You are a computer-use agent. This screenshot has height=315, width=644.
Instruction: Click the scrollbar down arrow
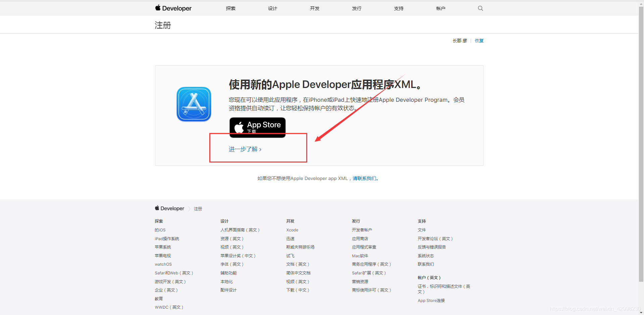[x=641, y=312]
